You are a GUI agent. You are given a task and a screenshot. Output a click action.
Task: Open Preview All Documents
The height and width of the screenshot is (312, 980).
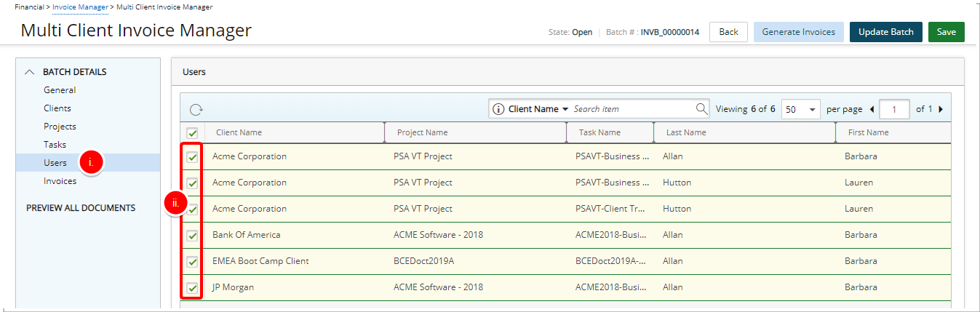pyautogui.click(x=81, y=208)
